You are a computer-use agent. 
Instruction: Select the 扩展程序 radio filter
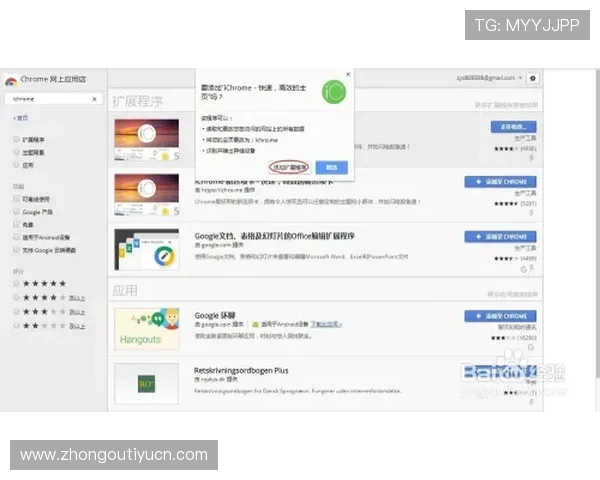pyautogui.click(x=16, y=139)
